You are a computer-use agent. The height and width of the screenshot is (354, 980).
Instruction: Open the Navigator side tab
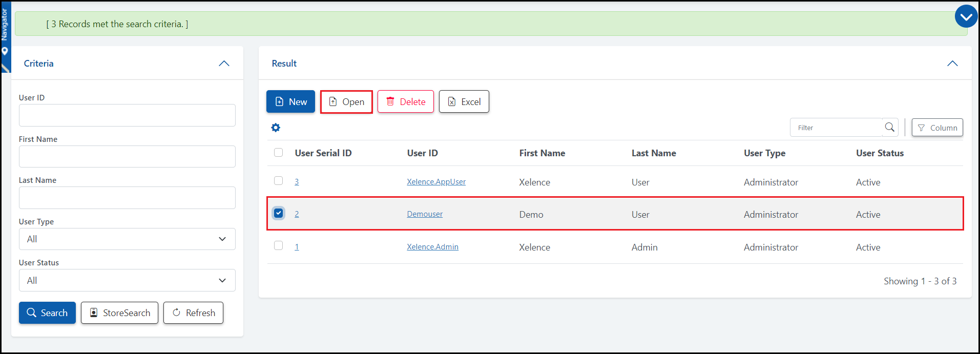tap(5, 25)
